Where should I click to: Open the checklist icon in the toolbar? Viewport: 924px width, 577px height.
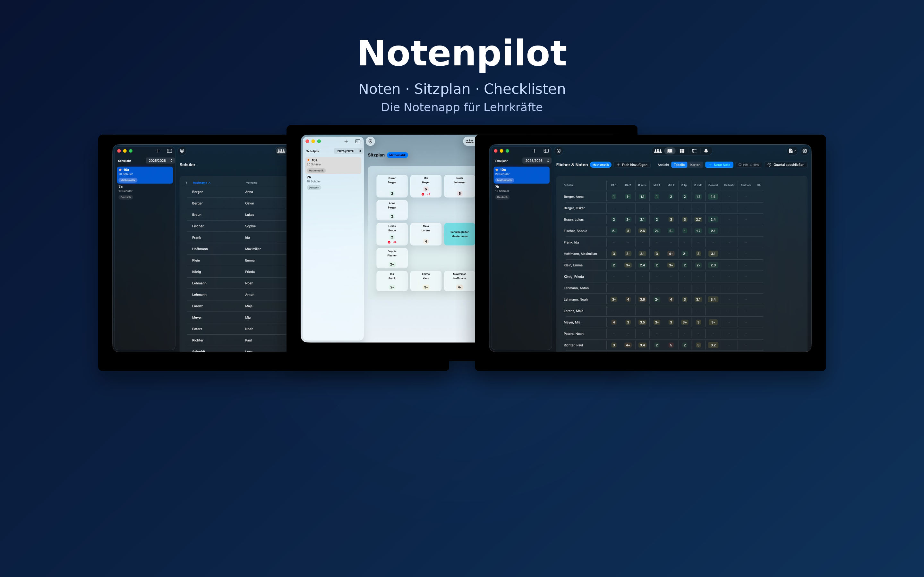[x=694, y=151]
